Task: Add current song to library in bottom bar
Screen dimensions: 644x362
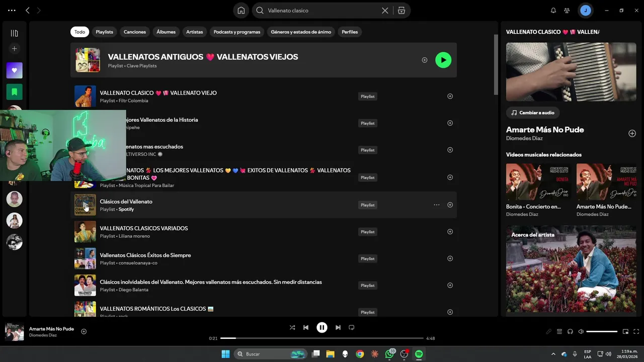Action: click(x=84, y=331)
